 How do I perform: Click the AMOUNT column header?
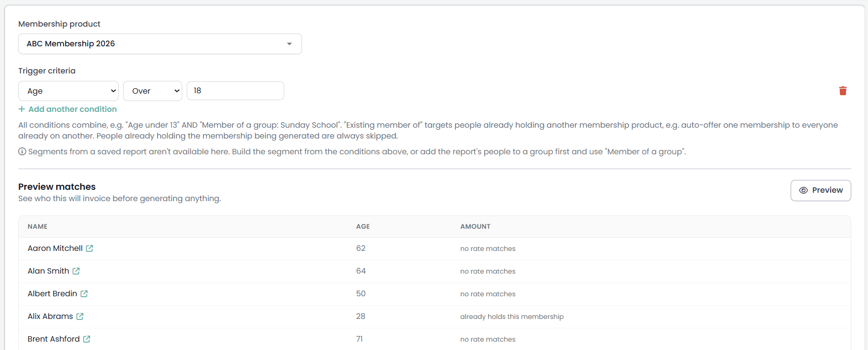pos(475,226)
